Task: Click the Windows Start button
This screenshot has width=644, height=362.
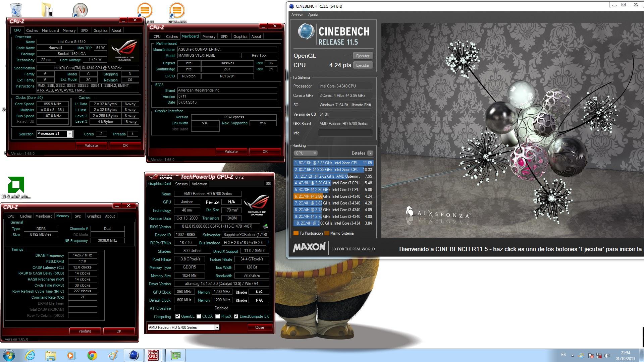Action: pos(9,355)
